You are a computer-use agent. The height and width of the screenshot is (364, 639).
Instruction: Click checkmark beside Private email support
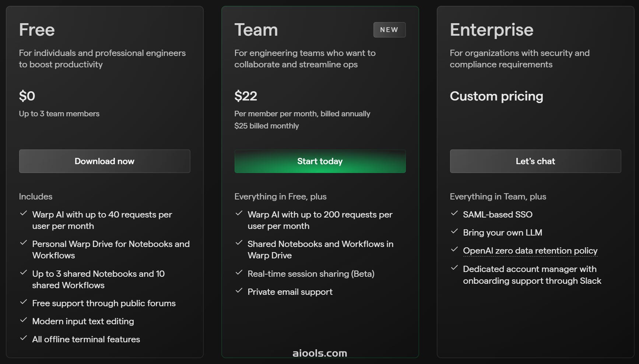[239, 290]
